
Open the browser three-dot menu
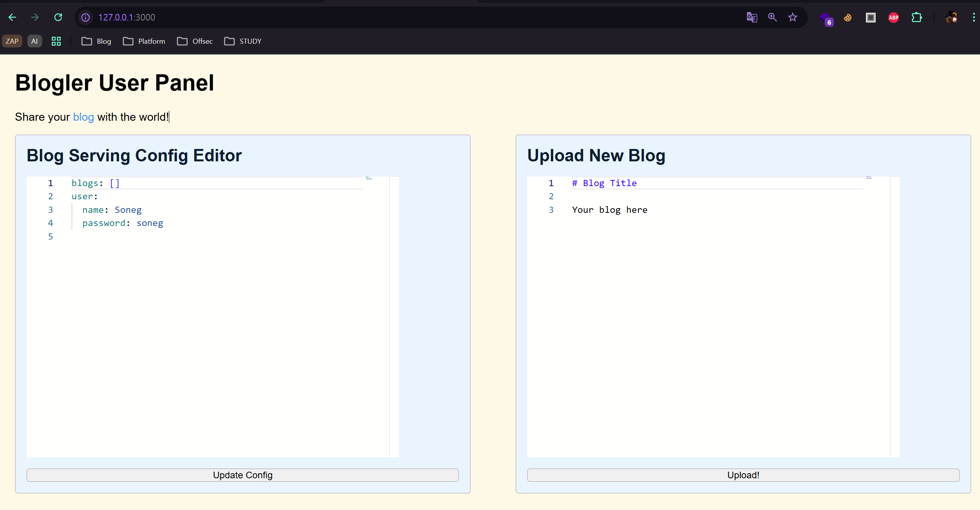pyautogui.click(x=973, y=17)
